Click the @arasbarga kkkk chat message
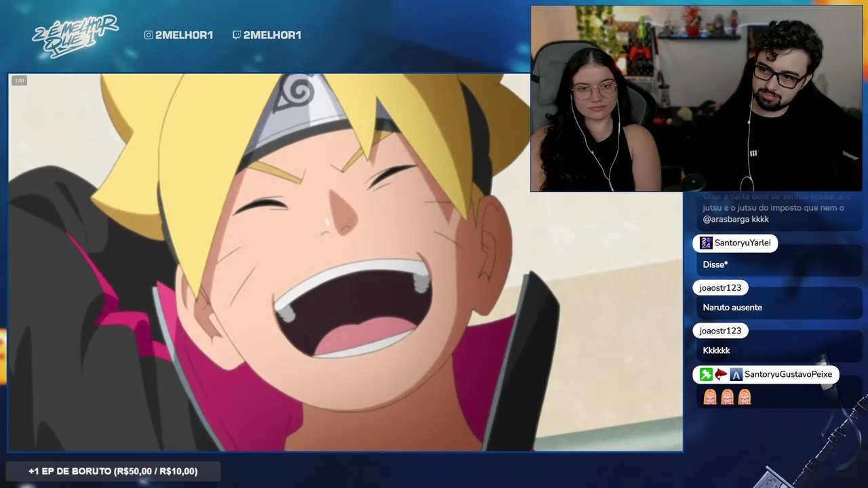 pyautogui.click(x=736, y=220)
